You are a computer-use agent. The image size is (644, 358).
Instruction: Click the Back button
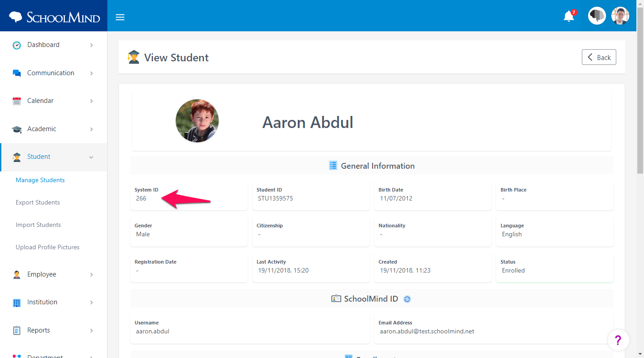[599, 57]
